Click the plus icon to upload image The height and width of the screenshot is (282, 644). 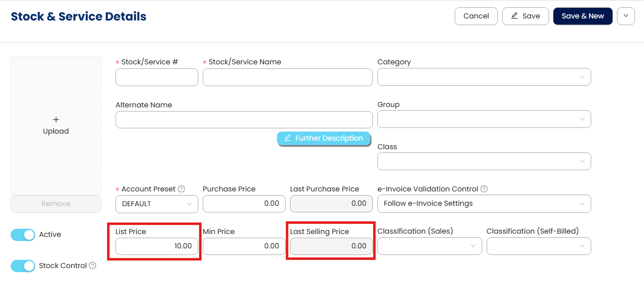point(56,120)
